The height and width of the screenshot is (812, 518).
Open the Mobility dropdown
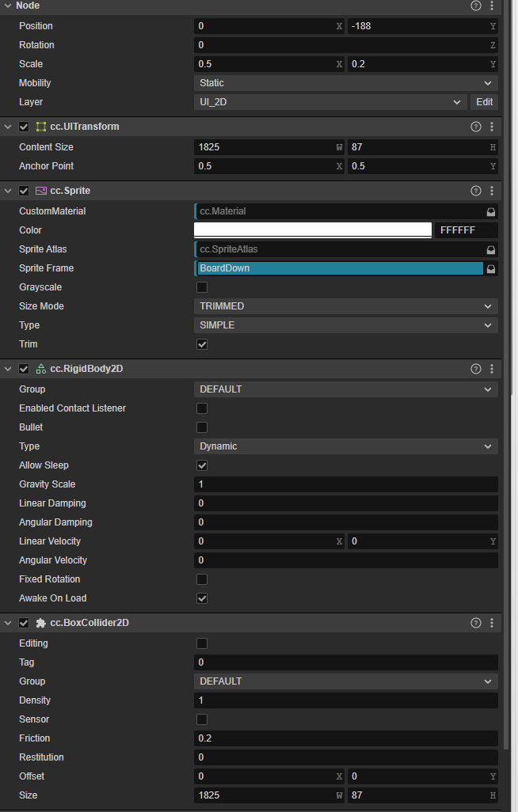[x=345, y=83]
